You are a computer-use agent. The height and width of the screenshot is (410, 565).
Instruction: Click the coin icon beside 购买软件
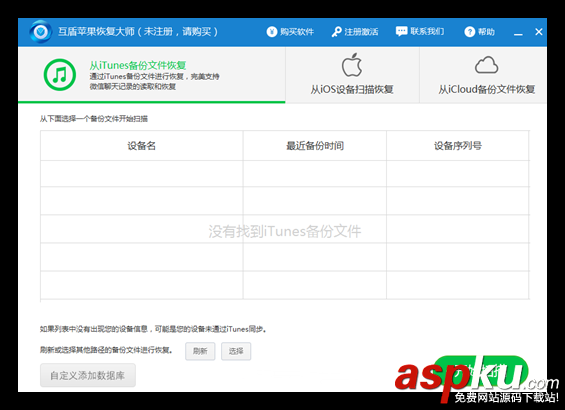(272, 32)
